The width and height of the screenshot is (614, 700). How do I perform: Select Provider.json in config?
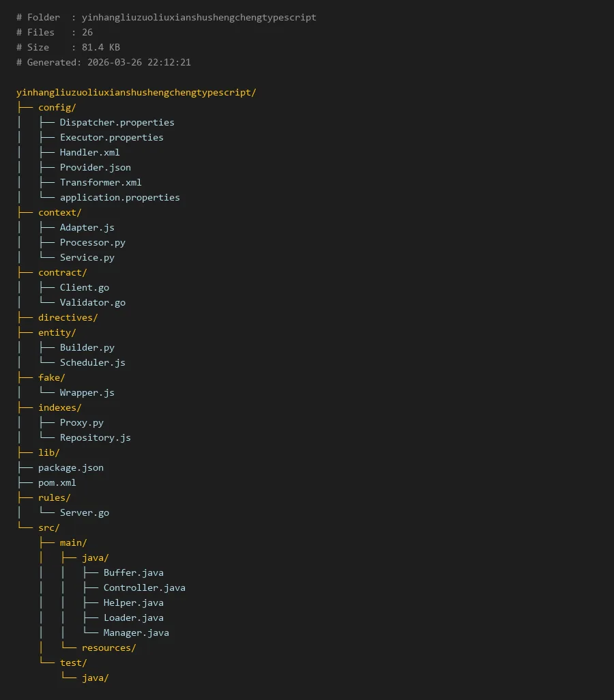(x=95, y=167)
